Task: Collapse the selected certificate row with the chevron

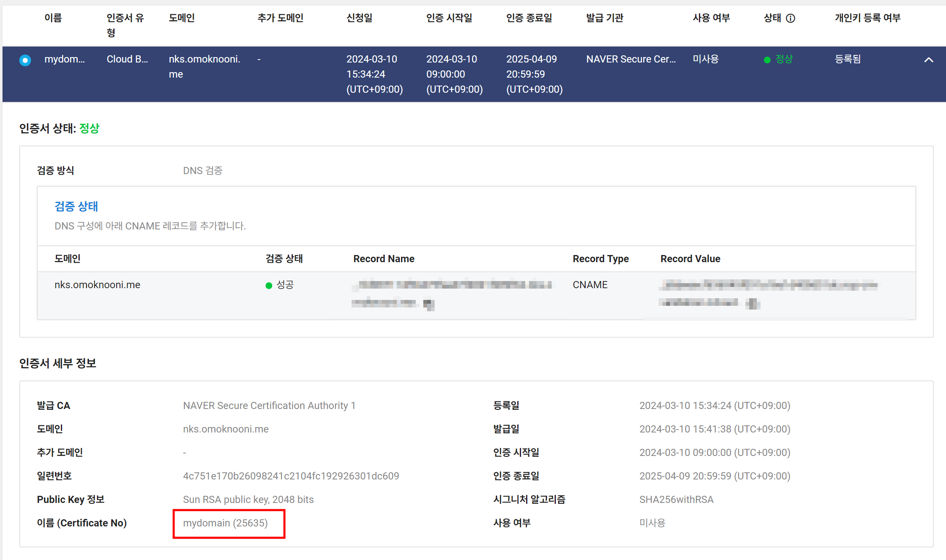Action: click(x=928, y=60)
